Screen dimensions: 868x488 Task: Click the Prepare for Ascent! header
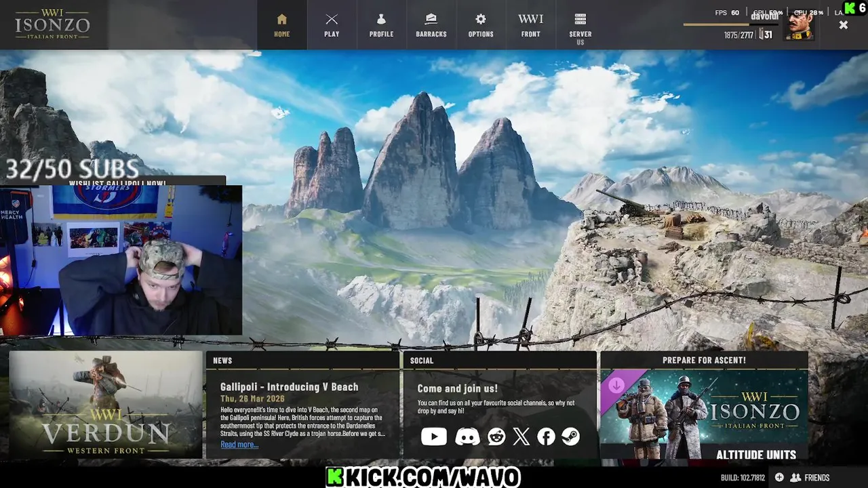point(704,361)
